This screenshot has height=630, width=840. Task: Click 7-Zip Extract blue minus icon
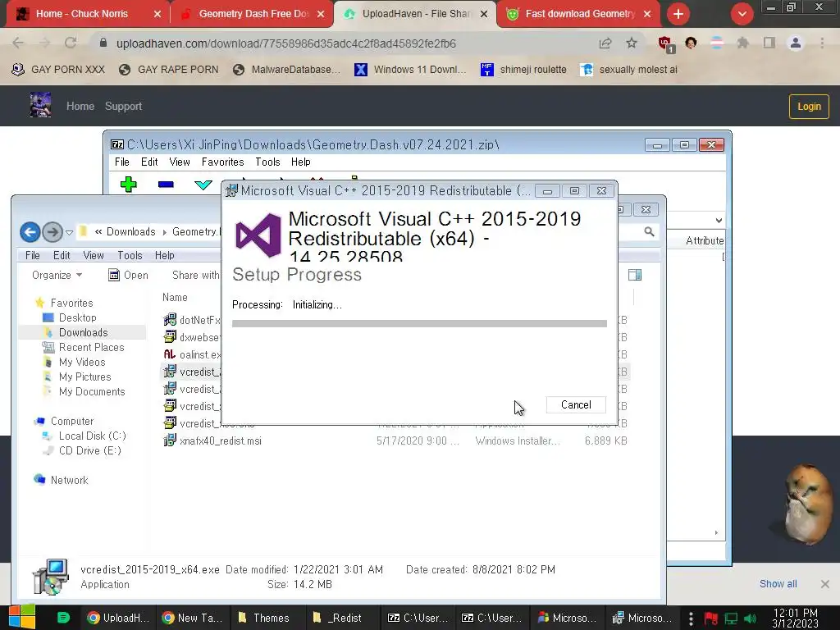166,185
